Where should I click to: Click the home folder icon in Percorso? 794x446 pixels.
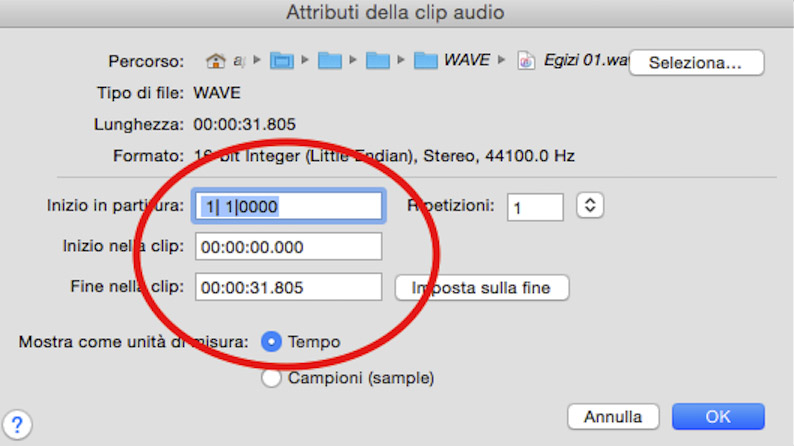[215, 61]
